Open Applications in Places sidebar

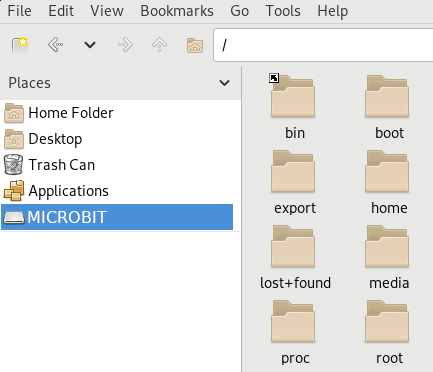[117, 191]
